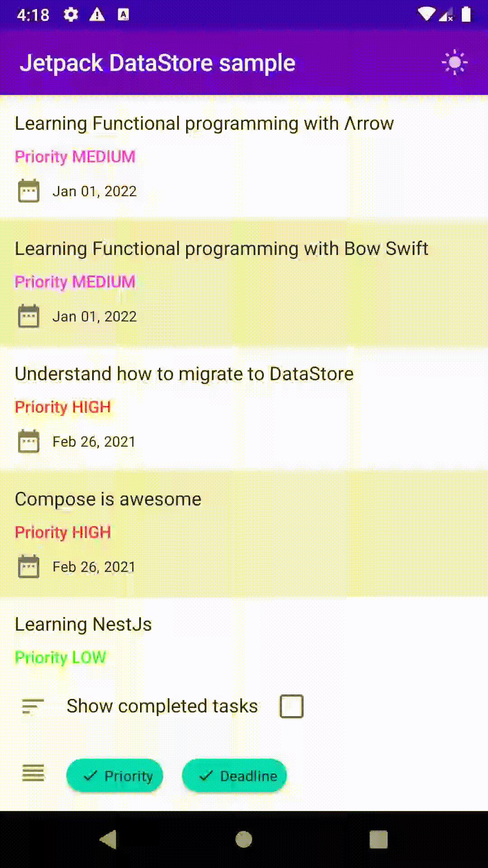Viewport: 488px width, 868px height.
Task: Open Understand how to migrate to DataStore task
Action: (x=184, y=374)
